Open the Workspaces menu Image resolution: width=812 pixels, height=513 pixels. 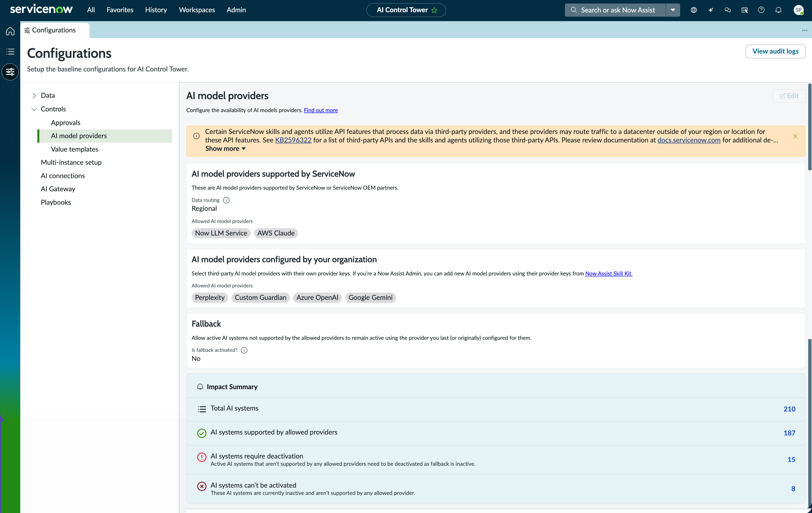point(197,10)
